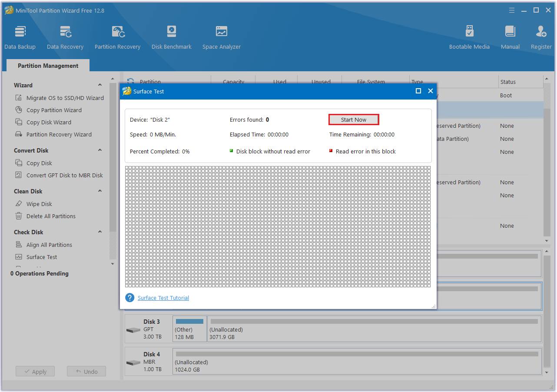Open Copy Partition Wizard

coord(54,110)
